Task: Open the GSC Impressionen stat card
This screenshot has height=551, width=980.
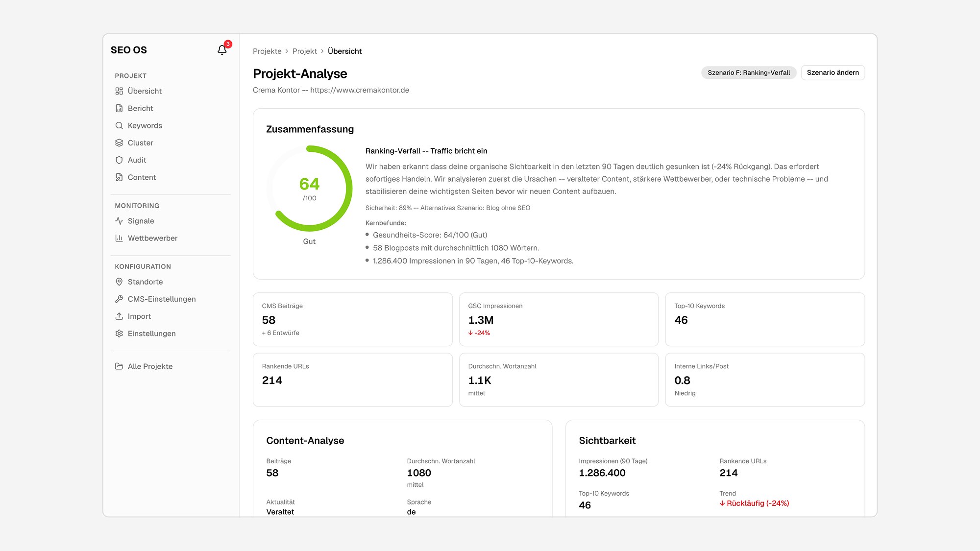Action: 559,319
